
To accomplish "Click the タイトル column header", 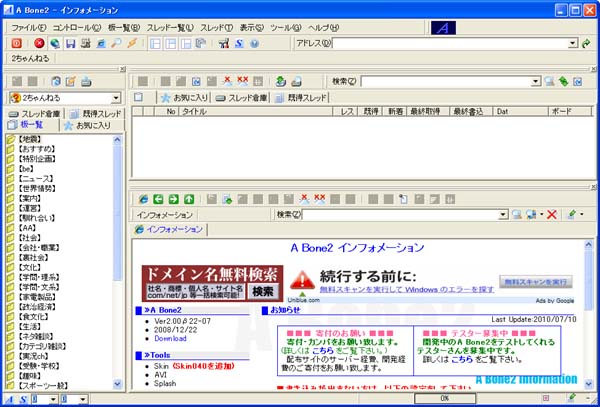I will (x=194, y=112).
